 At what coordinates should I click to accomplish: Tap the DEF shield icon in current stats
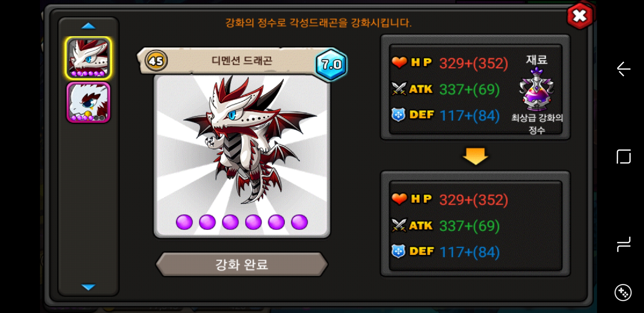(399, 115)
